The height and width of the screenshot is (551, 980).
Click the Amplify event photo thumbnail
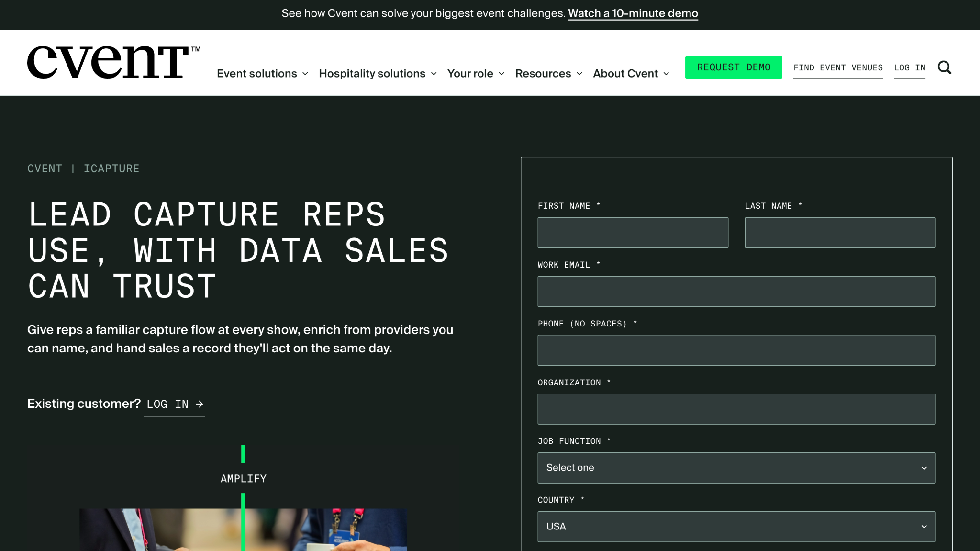tap(243, 529)
